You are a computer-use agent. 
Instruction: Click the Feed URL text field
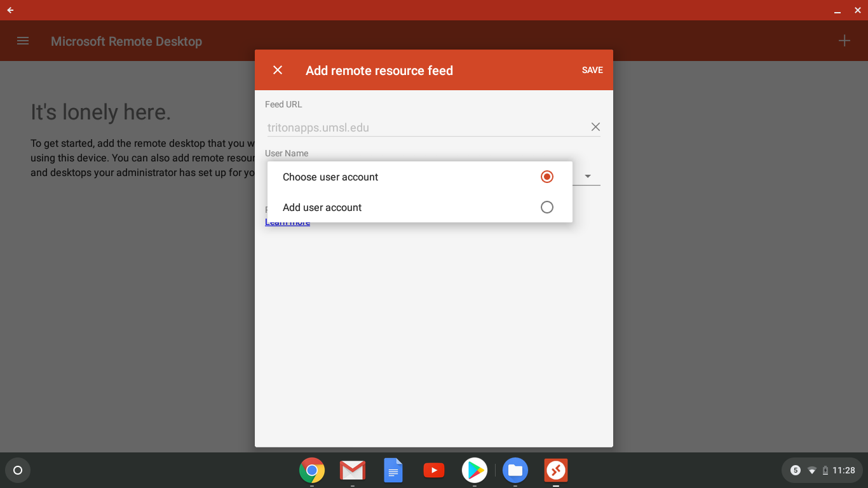pyautogui.click(x=426, y=127)
